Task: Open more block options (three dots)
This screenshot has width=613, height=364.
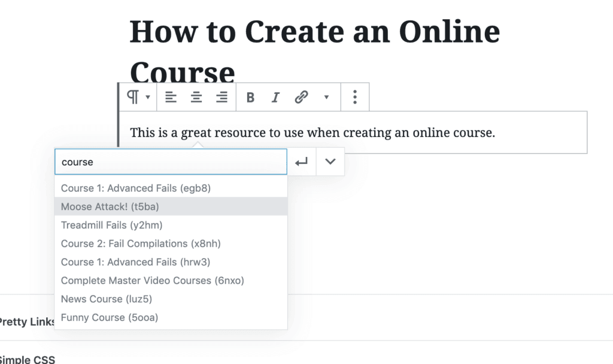Action: 355,97
